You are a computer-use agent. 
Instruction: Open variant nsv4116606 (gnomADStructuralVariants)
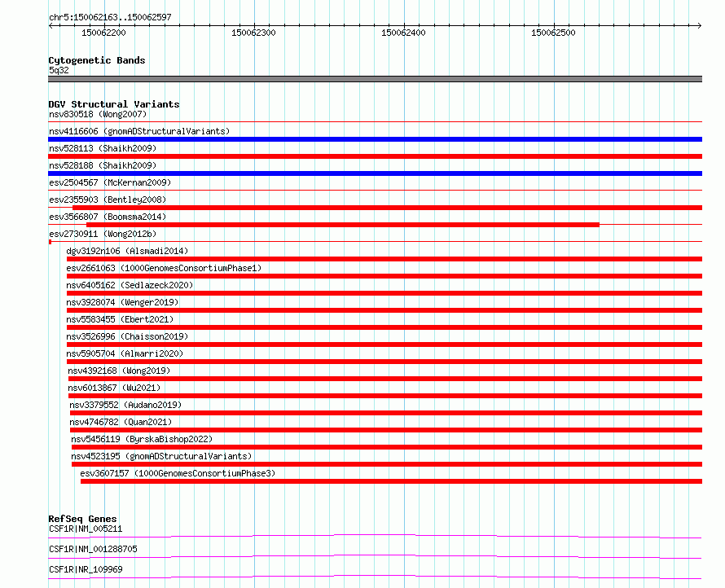pyautogui.click(x=139, y=131)
